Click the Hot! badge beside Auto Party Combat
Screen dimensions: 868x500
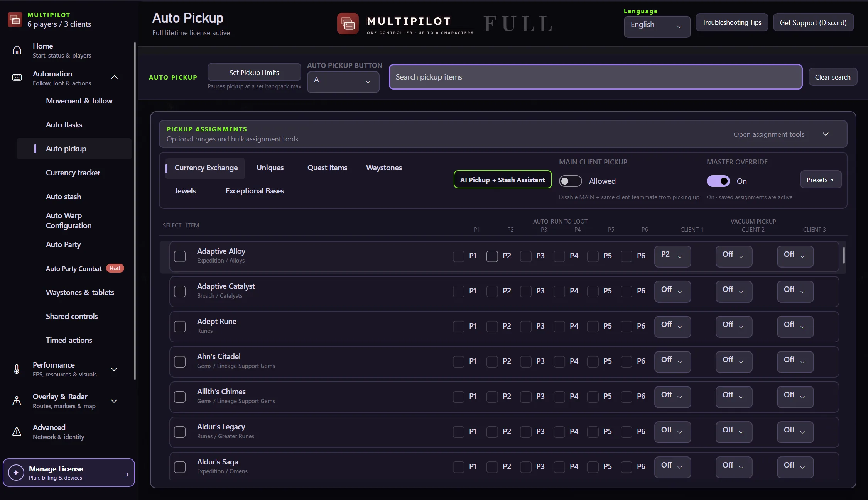[x=115, y=268]
